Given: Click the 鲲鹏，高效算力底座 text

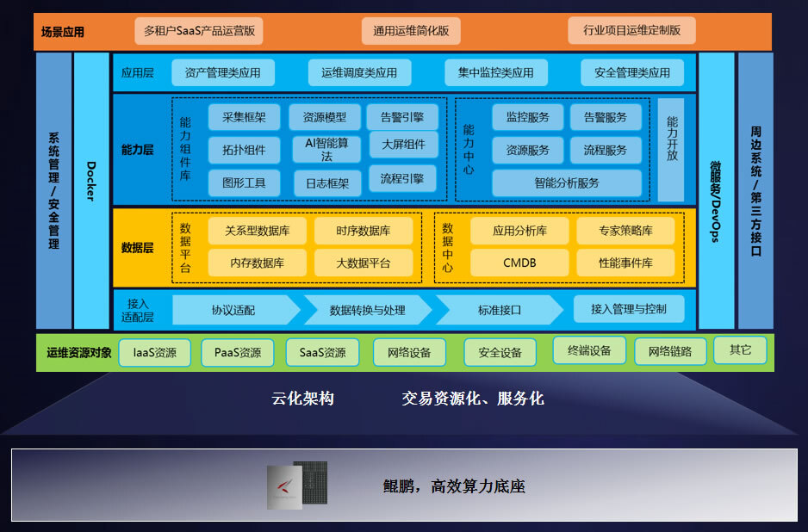Looking at the screenshot, I should pos(454,486).
